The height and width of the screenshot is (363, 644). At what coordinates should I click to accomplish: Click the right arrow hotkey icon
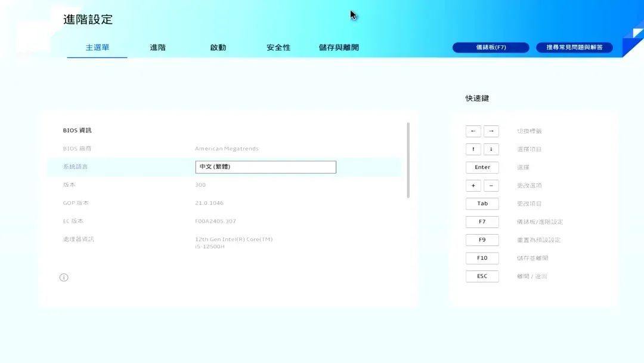pos(491,131)
